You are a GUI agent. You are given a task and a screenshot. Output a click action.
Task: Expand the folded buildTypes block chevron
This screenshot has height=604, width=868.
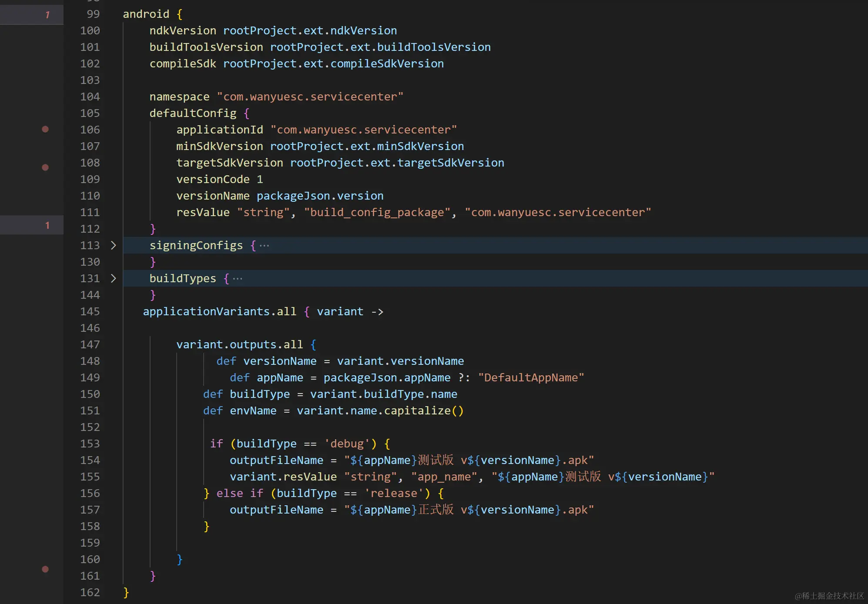click(113, 278)
